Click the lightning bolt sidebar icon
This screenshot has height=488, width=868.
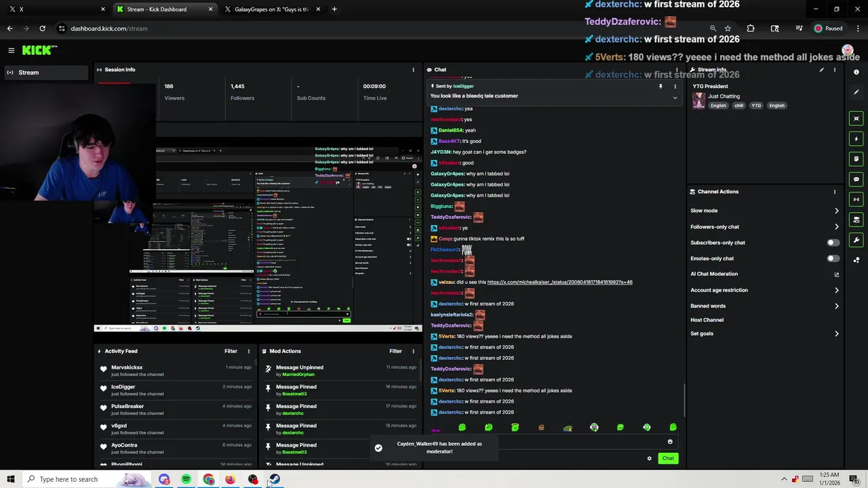[x=856, y=139]
